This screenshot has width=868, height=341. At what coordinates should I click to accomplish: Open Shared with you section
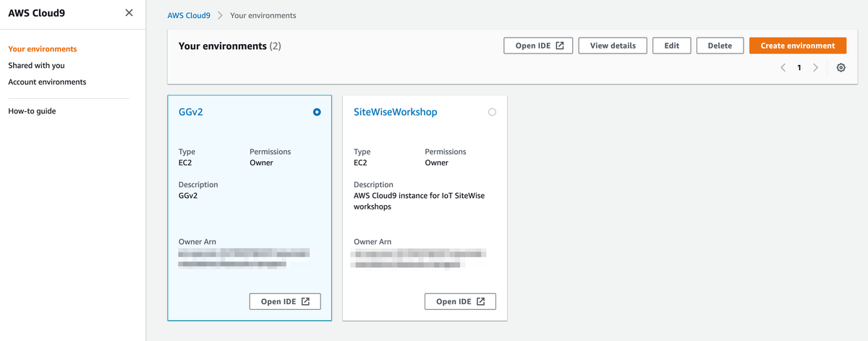(x=36, y=65)
